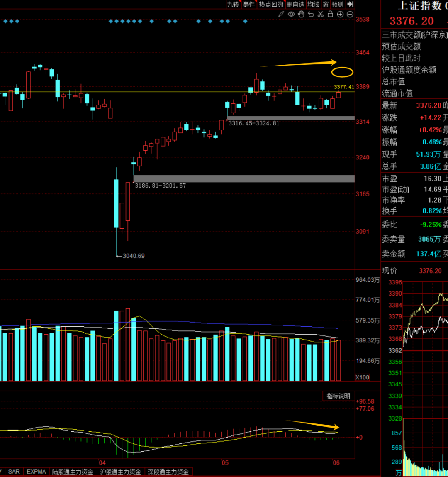
Task: Collapse panel with the arrow-to-bar icon
Action: [351, 4]
